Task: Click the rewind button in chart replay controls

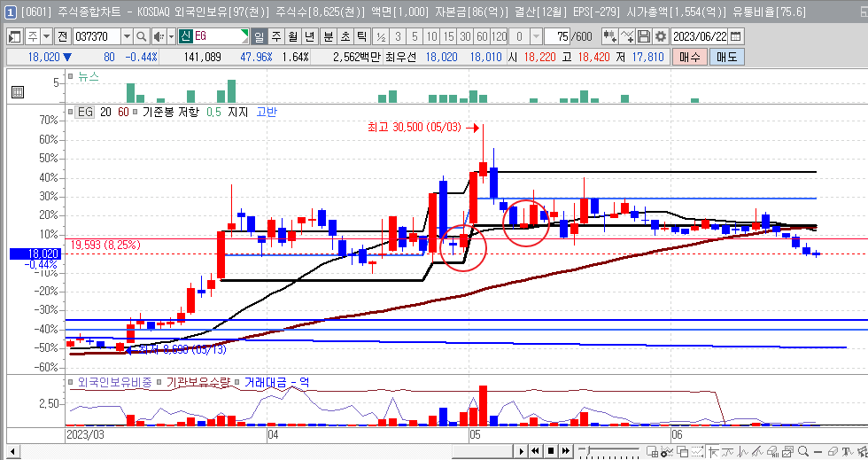Action: point(536,451)
